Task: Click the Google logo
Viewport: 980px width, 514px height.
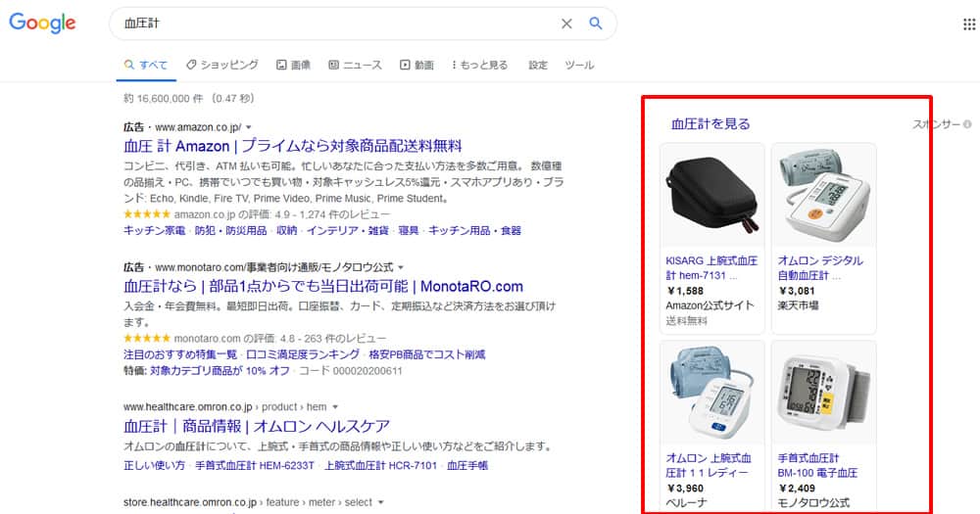Action: (x=42, y=23)
